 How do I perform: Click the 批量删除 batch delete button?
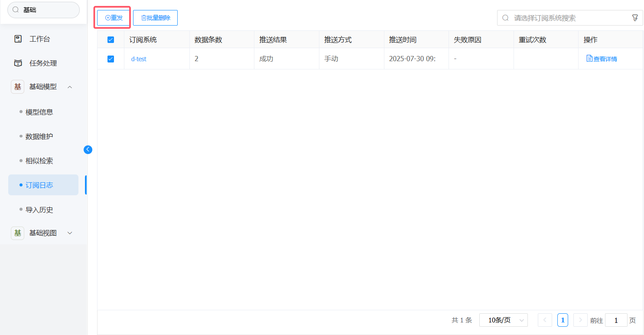tap(155, 18)
